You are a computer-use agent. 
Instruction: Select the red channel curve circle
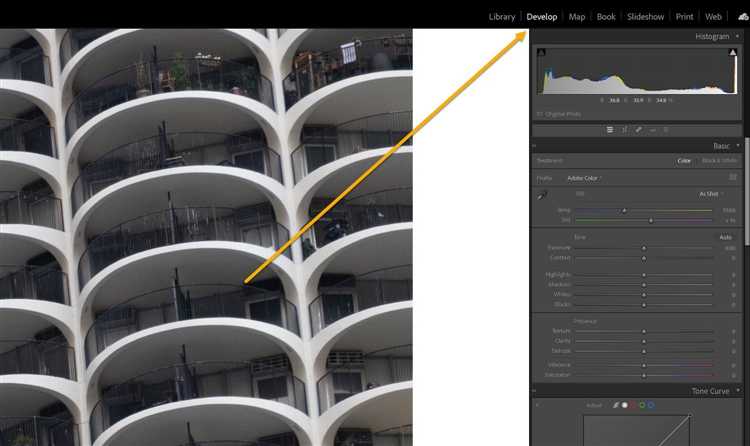click(633, 405)
